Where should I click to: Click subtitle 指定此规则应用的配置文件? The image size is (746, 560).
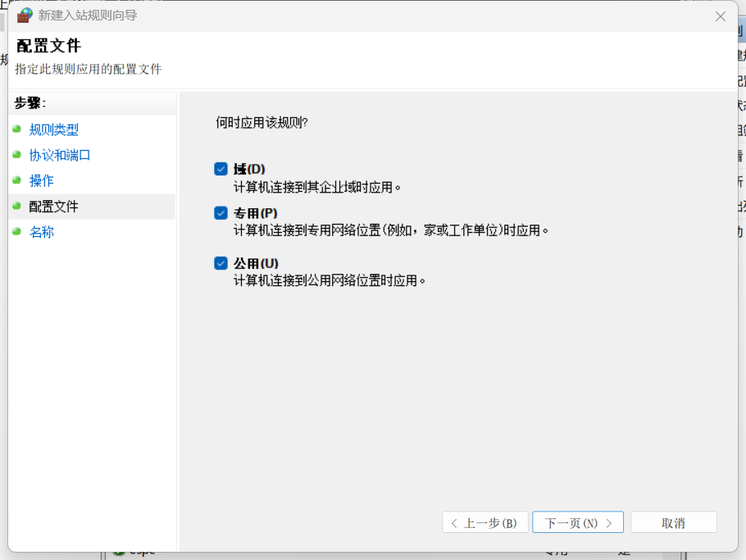coord(89,69)
